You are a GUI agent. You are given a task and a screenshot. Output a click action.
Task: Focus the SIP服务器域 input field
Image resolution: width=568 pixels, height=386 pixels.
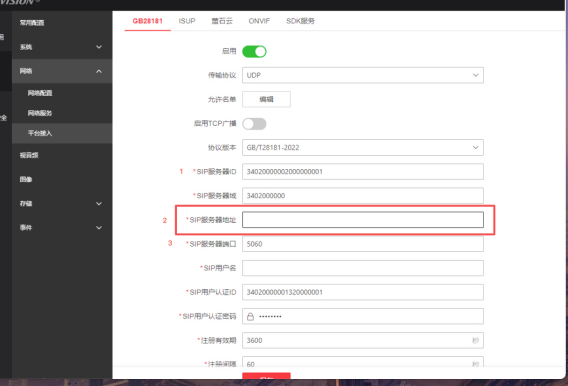[363, 196]
